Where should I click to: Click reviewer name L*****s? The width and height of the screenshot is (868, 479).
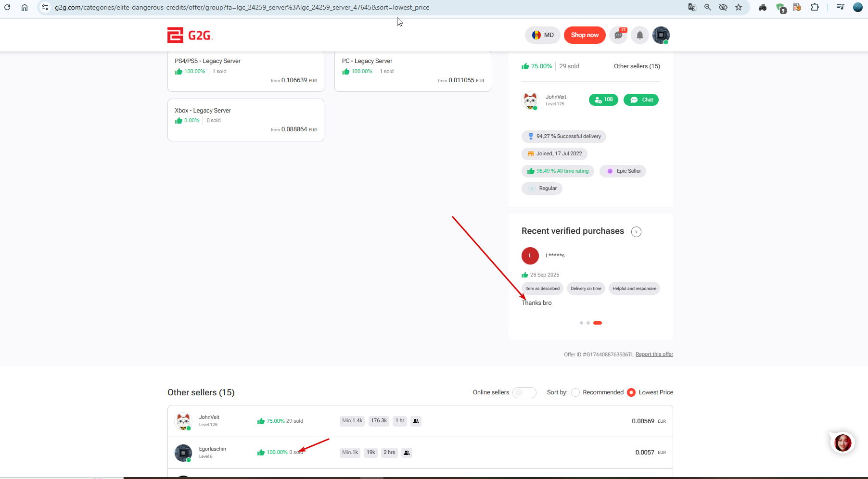555,255
